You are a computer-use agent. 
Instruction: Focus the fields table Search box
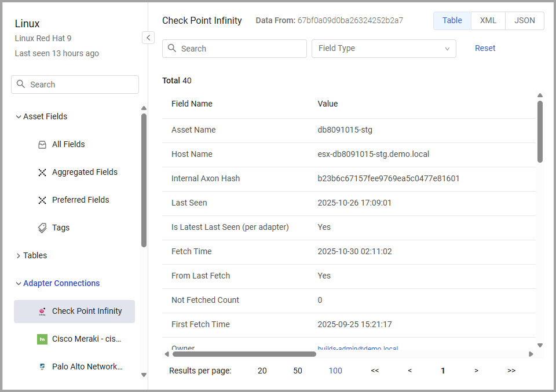pyautogui.click(x=235, y=49)
